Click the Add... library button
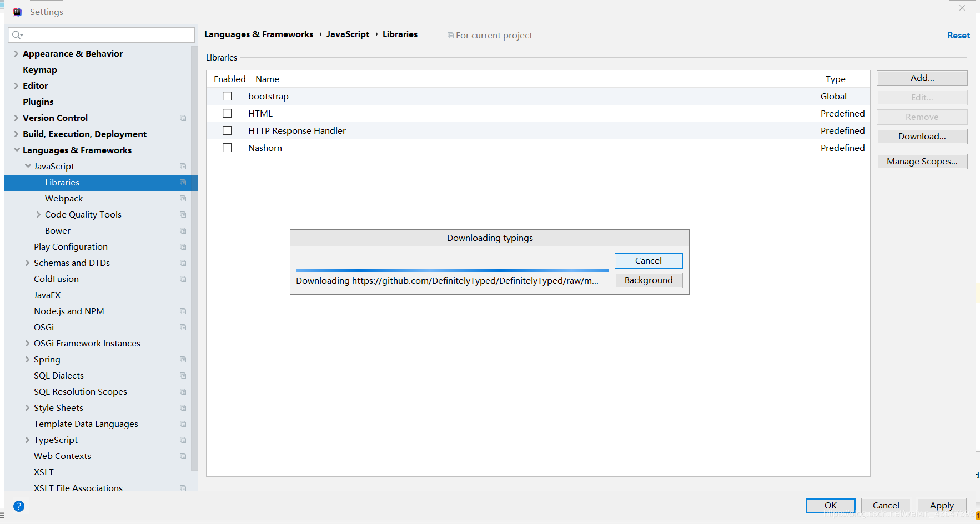 pyautogui.click(x=922, y=78)
